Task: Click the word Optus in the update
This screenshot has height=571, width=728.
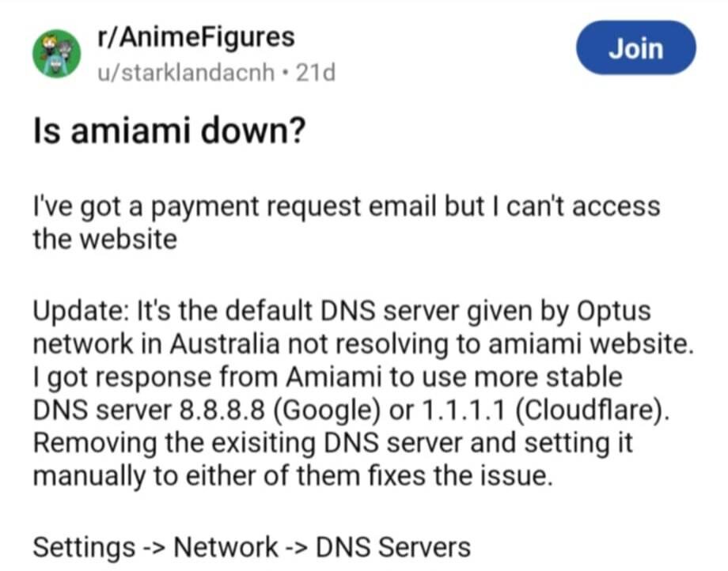Action: (614, 312)
